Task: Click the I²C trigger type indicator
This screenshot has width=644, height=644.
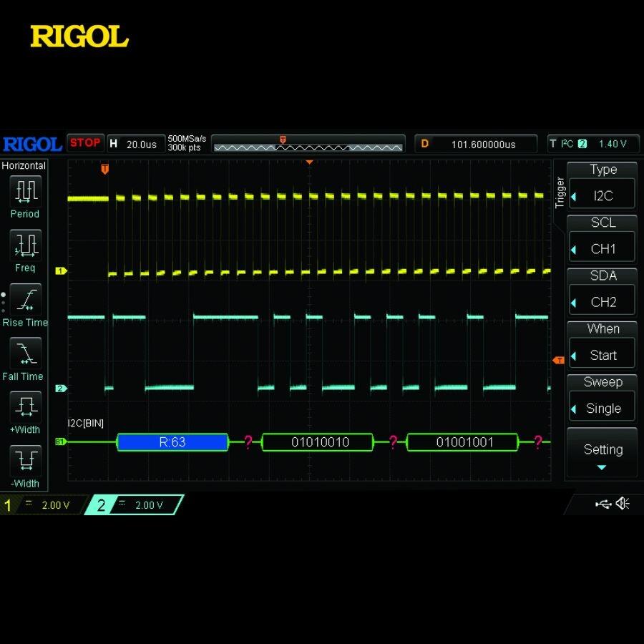Action: point(567,144)
